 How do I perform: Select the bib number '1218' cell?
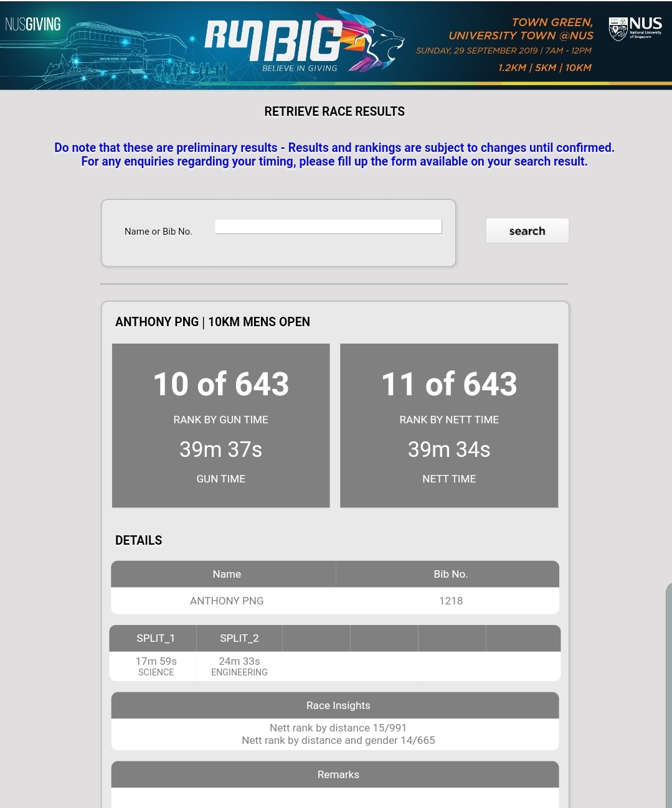click(x=451, y=601)
